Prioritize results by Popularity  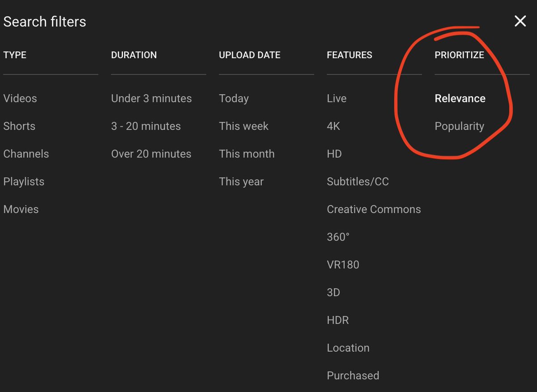(x=459, y=126)
